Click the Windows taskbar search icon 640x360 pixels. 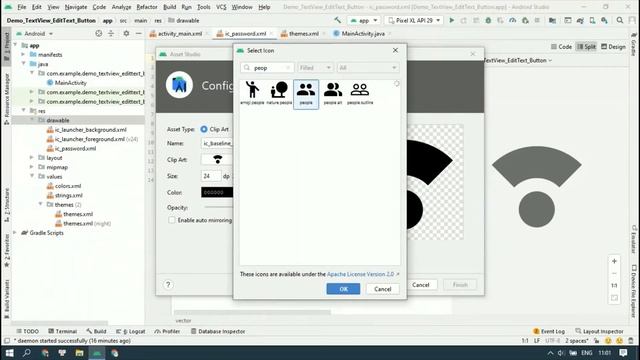(x=27, y=353)
